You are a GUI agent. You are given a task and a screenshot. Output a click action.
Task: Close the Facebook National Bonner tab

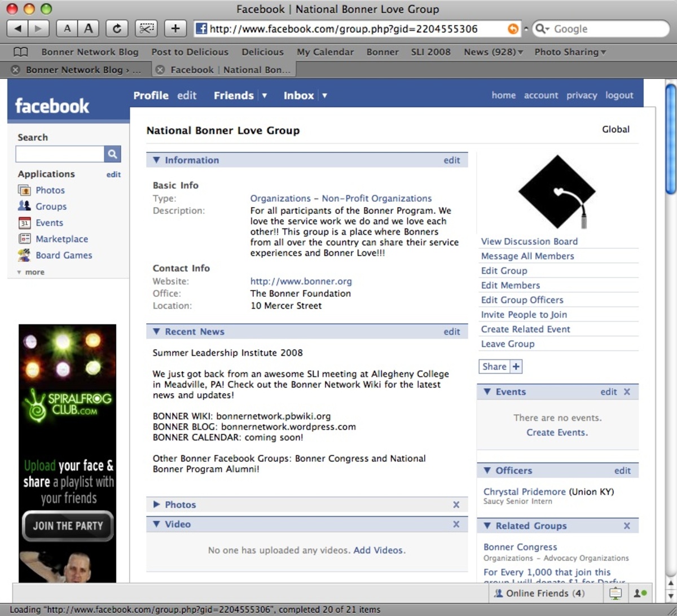[x=160, y=70]
